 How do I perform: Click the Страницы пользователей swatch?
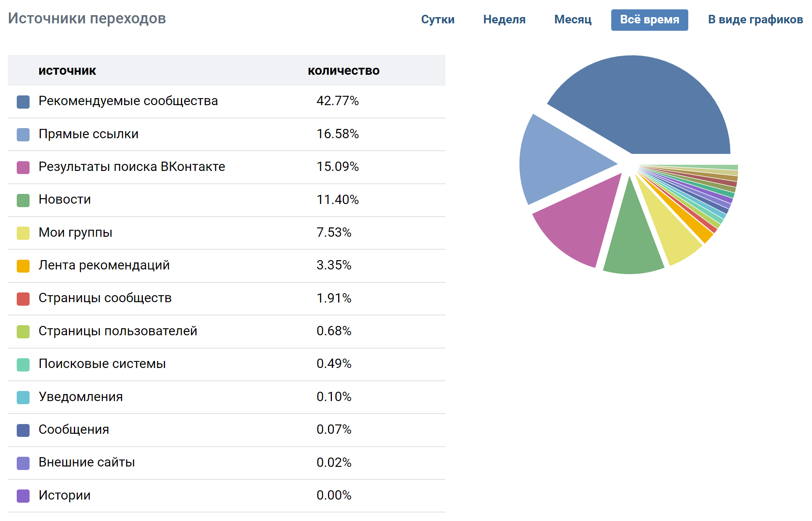(x=23, y=332)
